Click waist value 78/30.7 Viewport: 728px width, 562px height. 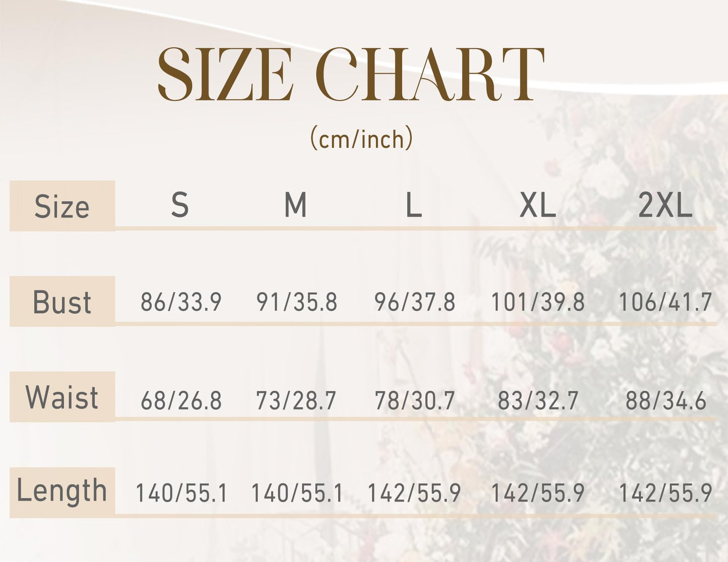coord(415,401)
